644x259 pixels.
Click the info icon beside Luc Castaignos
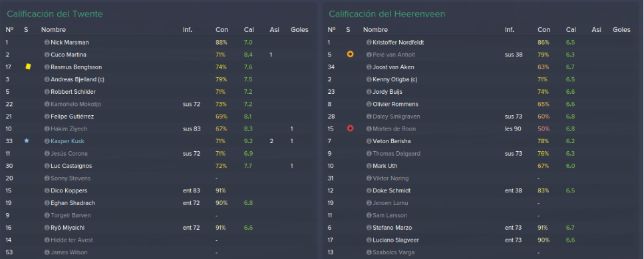[47, 166]
